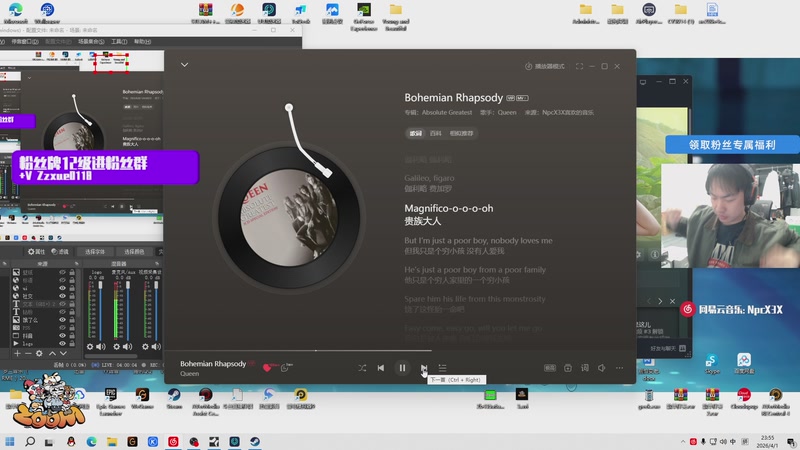Open the sleep timer icon beside heart

[284, 367]
